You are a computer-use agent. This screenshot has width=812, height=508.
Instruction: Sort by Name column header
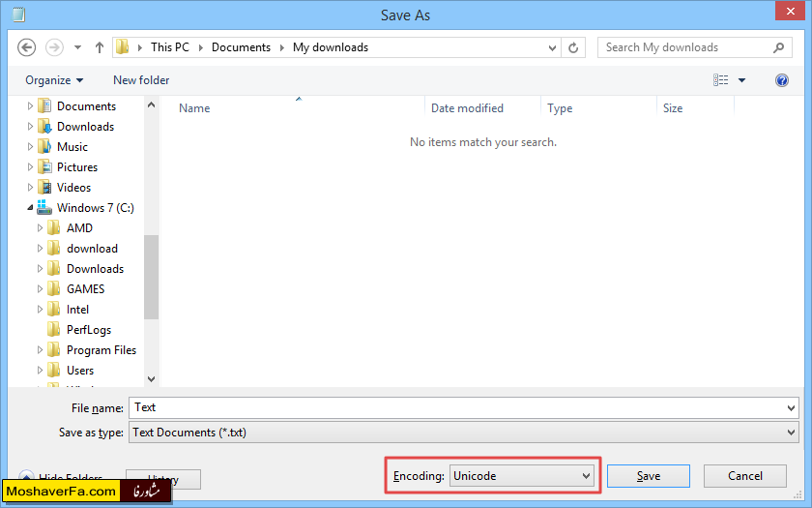(x=194, y=107)
